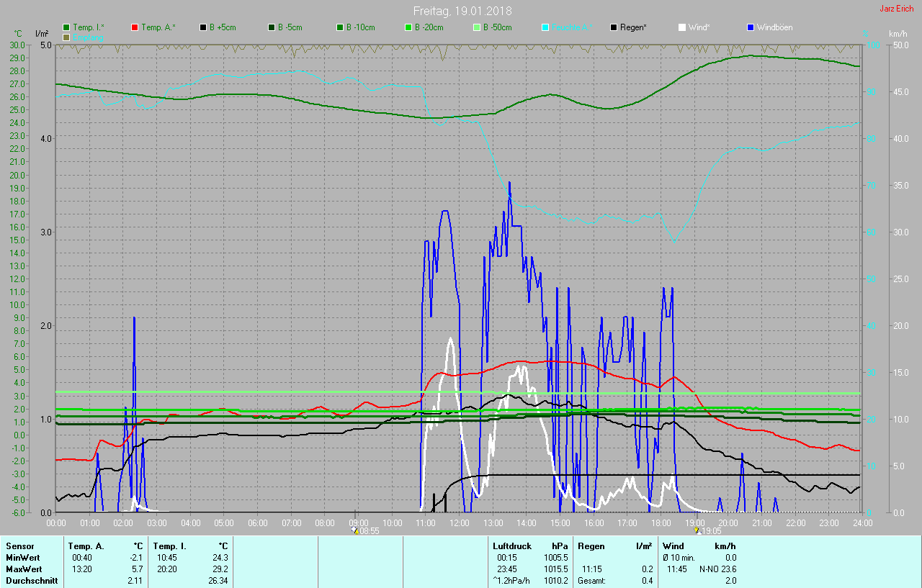This screenshot has width=922, height=588.
Task: Click the Jarz Erich label
Action: click(897, 9)
